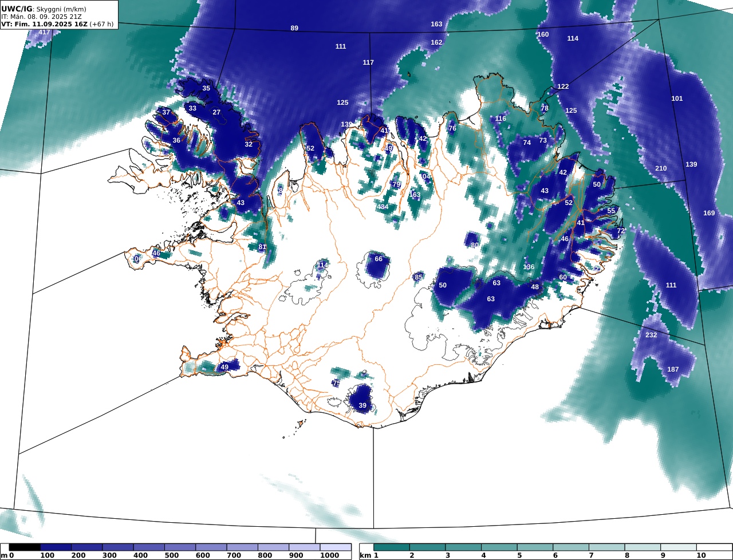The width and height of the screenshot is (733, 560).
Task: Select the value 74 on the map
Action: point(527,143)
